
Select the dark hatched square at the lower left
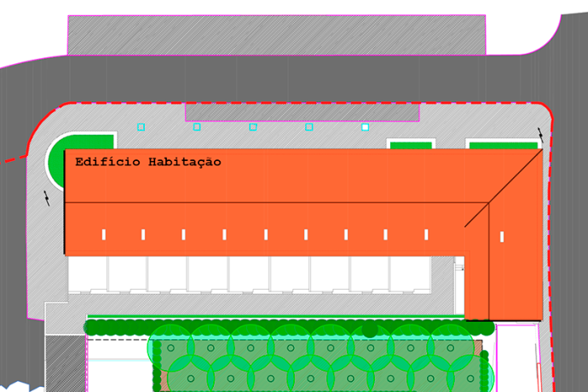click(66, 364)
